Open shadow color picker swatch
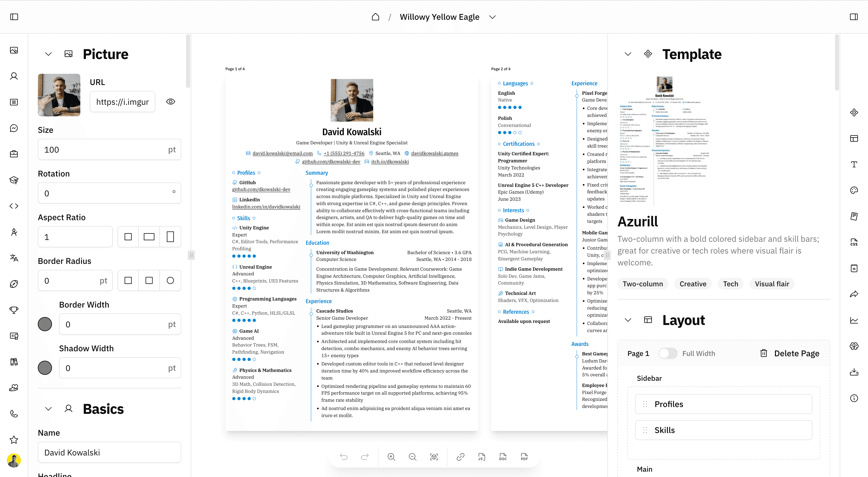Viewport: 868px width, 477px height. (45, 368)
